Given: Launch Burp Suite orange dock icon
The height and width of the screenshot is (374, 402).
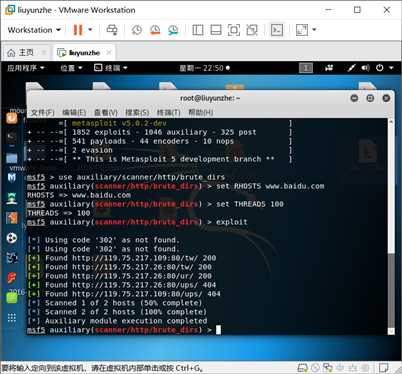Looking at the screenshot, I should [12, 218].
